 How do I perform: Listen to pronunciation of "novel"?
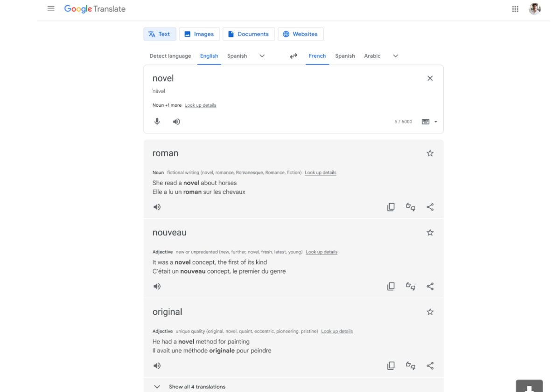click(x=176, y=121)
